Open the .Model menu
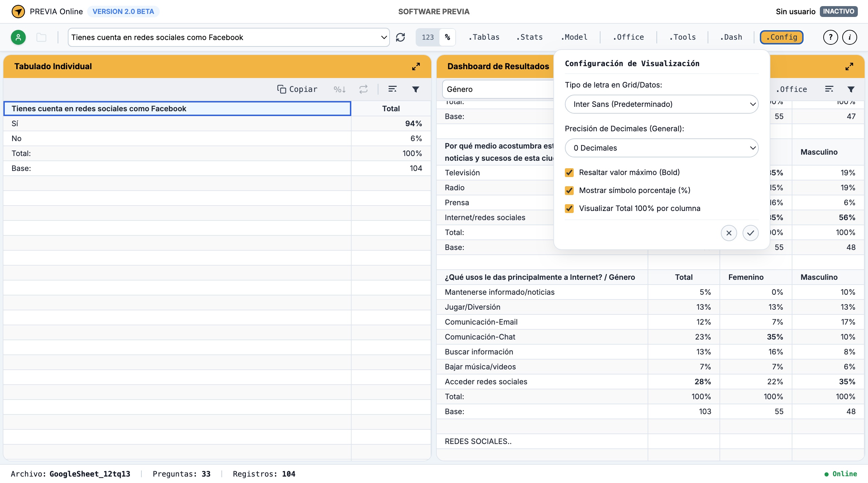 (x=574, y=37)
